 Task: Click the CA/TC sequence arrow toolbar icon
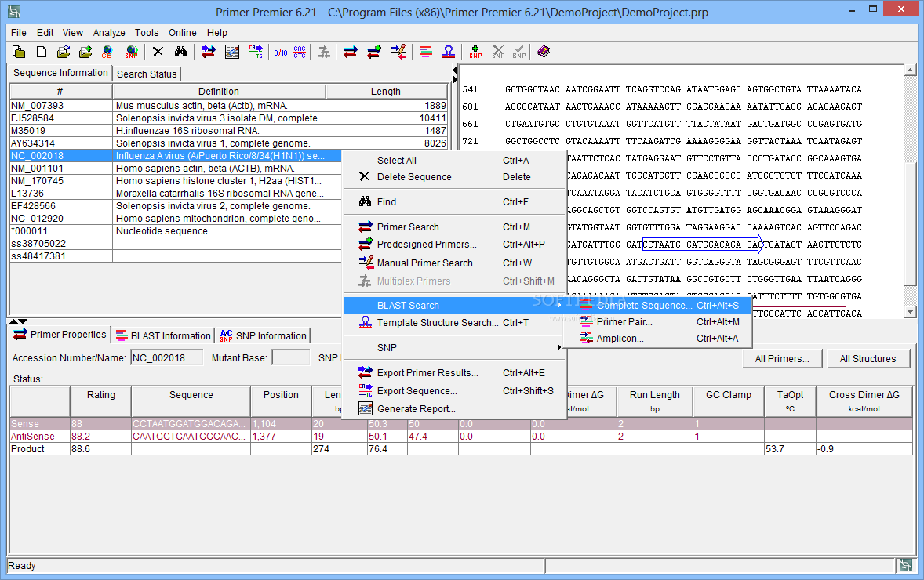pyautogui.click(x=255, y=52)
